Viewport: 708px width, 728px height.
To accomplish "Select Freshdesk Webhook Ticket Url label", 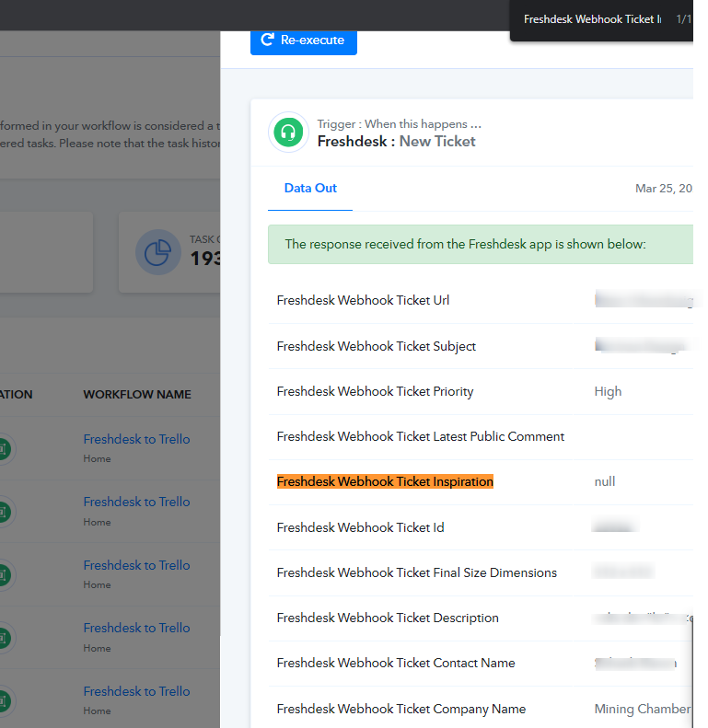I will (363, 300).
